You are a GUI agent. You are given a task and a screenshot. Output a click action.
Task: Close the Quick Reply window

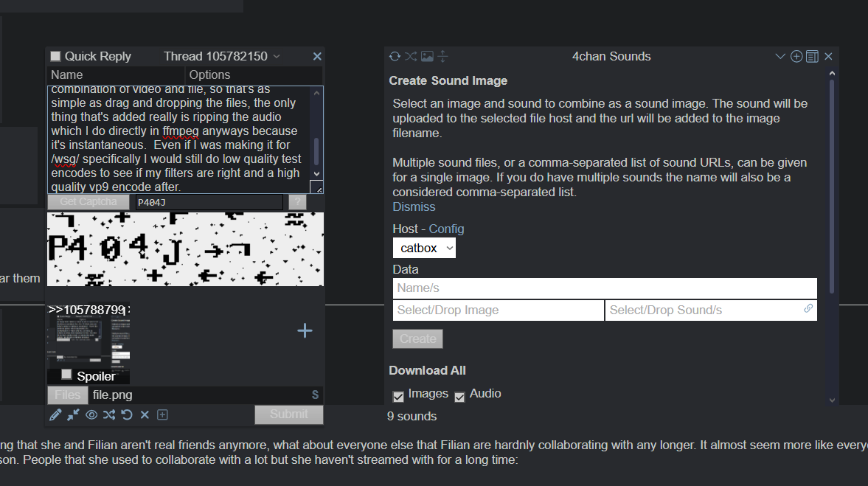(317, 57)
